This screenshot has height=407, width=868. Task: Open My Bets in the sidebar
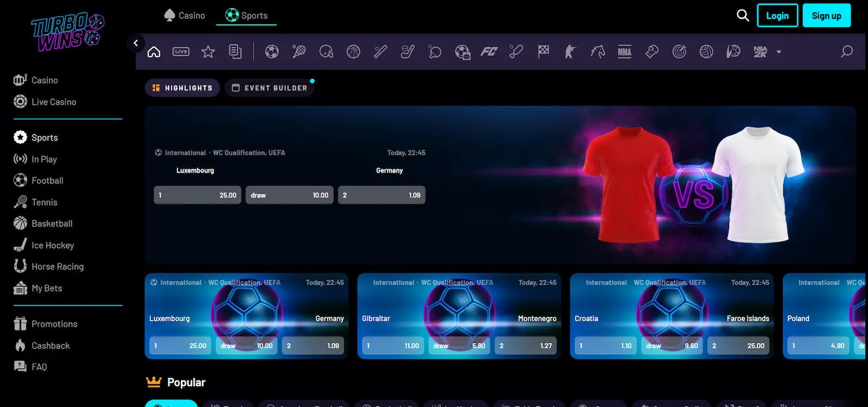[38, 288]
